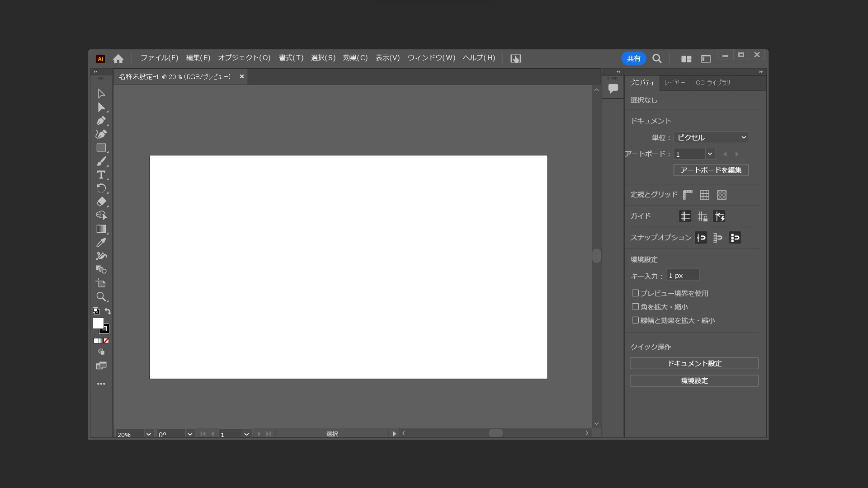Click the white fill color swatch
The image size is (868, 488).
tap(98, 324)
